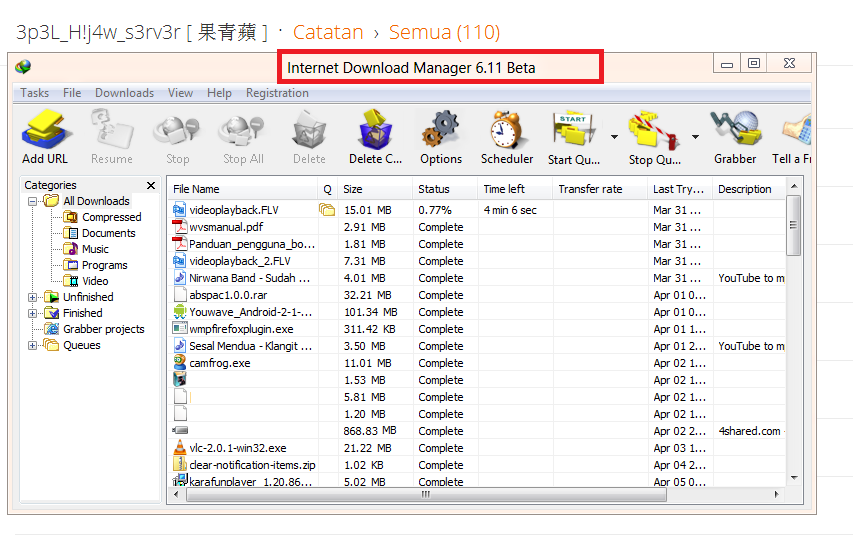Select the Compressed category

[x=112, y=217]
